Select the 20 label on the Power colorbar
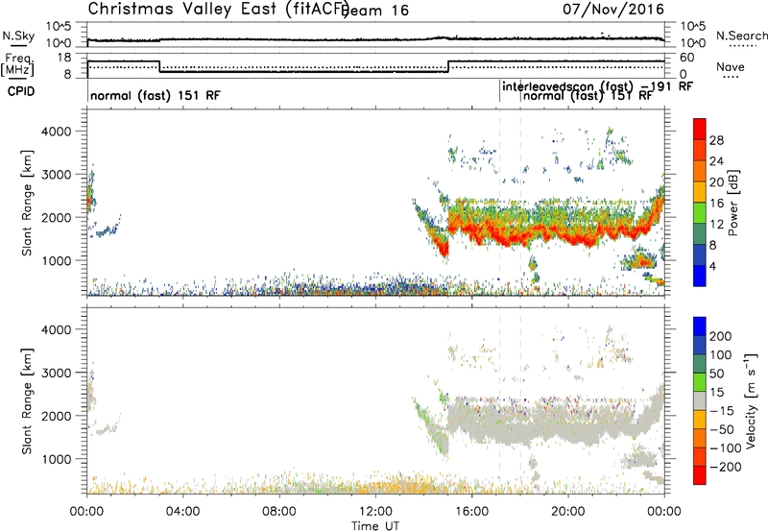Screen dimensions: 768x532 pos(716,182)
